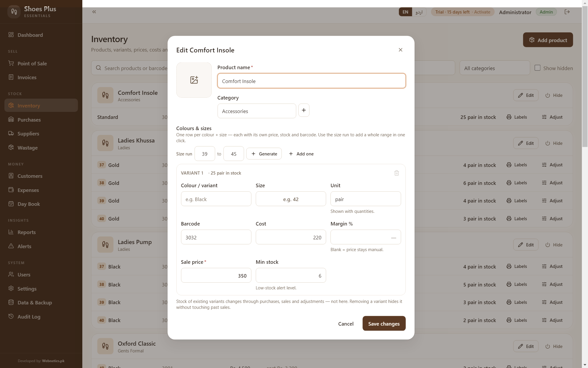Delete Variant 1 using trash icon
The width and height of the screenshot is (588, 368).
click(x=397, y=173)
